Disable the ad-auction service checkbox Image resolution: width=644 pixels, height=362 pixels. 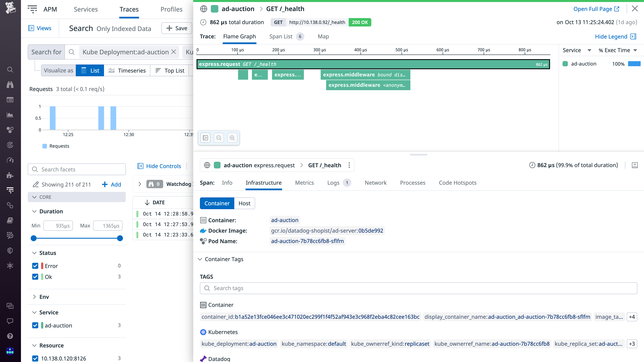click(x=35, y=325)
